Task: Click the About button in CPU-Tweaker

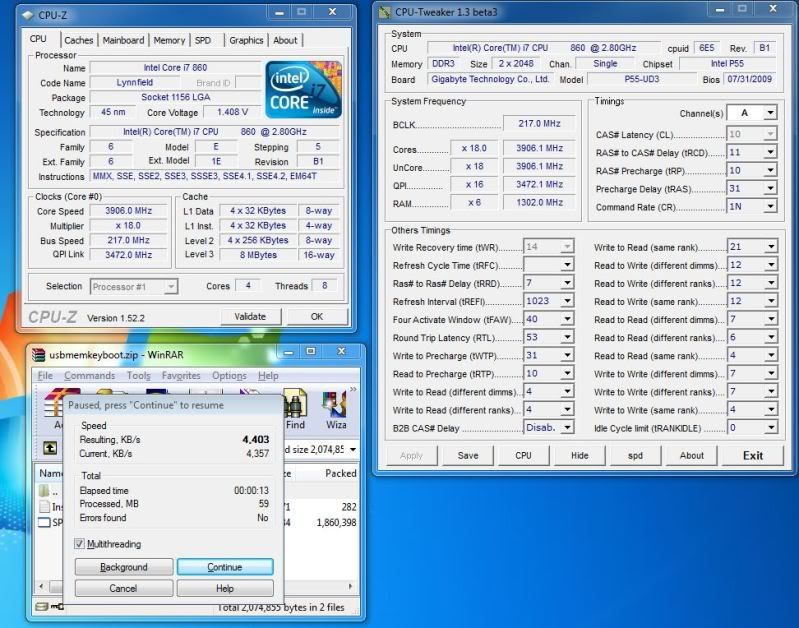Action: (691, 456)
